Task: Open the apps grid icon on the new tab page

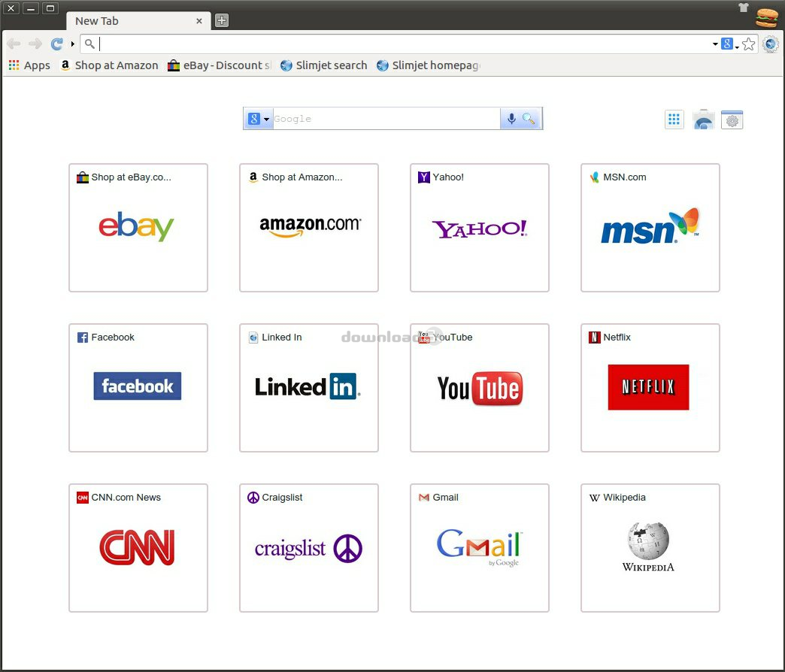Action: click(674, 119)
